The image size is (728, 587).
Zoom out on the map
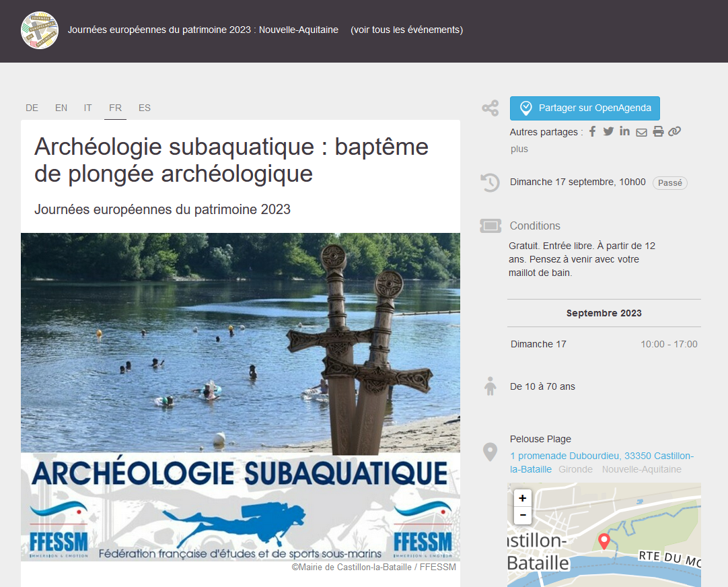523,516
